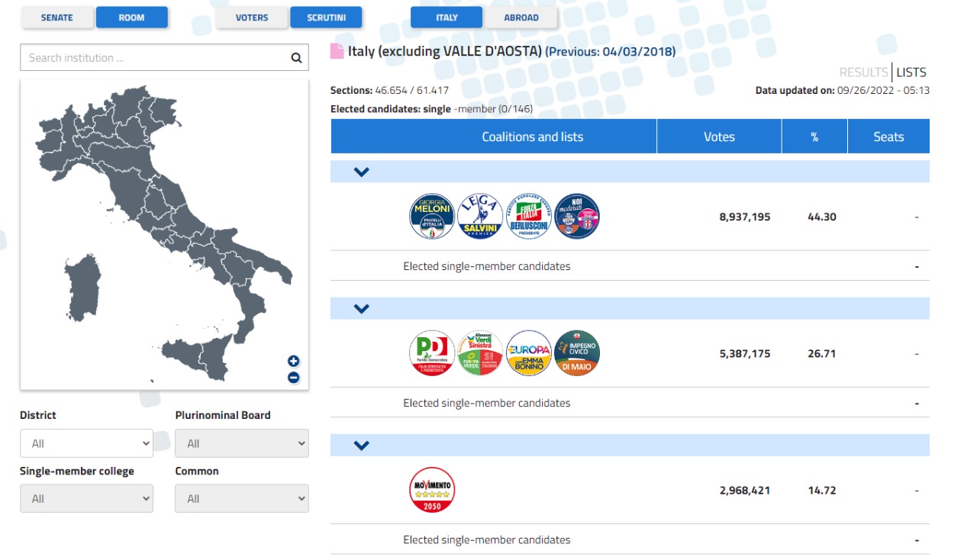Viewport: 977px width, 560px height.
Task: Click the Alleanza Verdi Sinistra logo
Action: 480,353
